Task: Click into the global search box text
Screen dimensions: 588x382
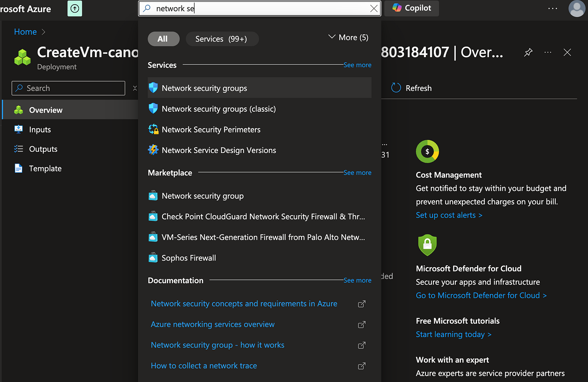Action: point(260,8)
